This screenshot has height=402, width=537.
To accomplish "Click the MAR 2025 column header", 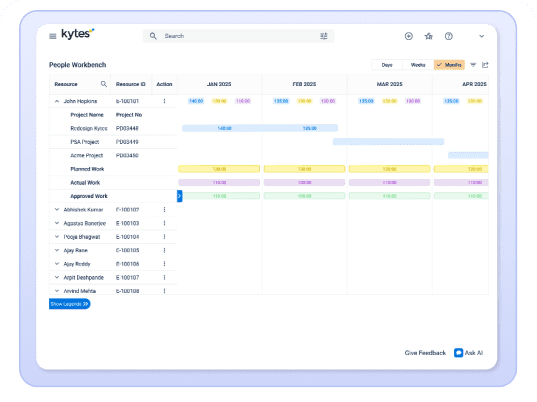I will (x=389, y=84).
